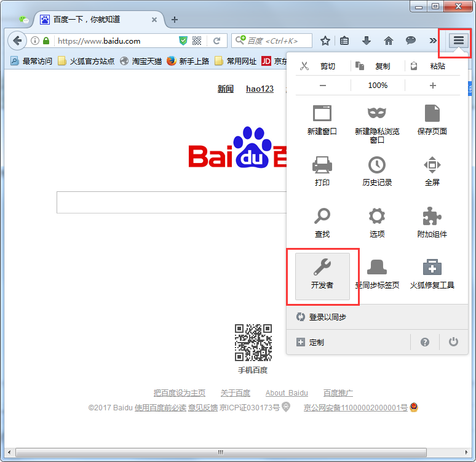
Task: Enter Full Screen mode icon
Action: (x=432, y=165)
